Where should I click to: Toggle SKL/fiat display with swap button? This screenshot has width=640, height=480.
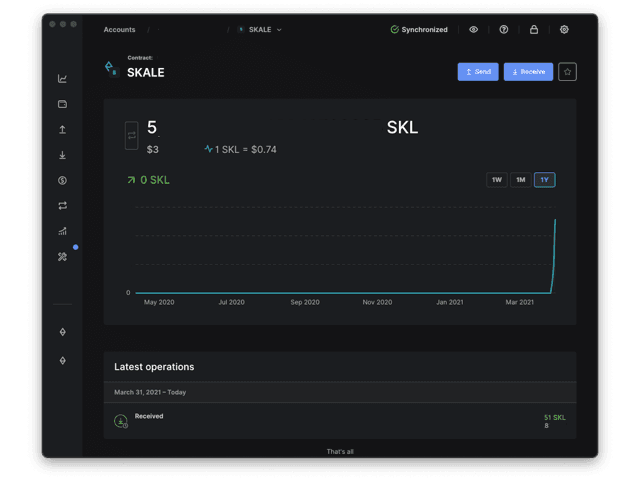click(131, 134)
